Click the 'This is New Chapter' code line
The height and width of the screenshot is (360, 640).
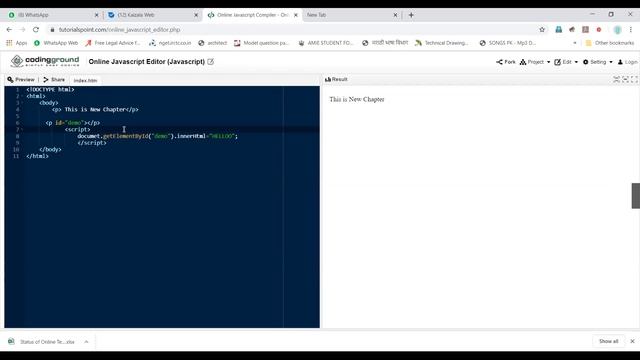coord(95,109)
